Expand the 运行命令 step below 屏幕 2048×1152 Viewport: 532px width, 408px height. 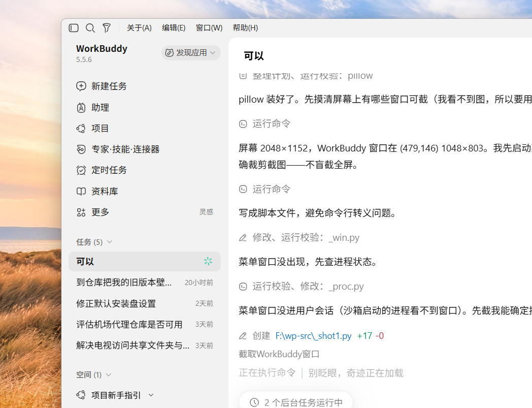(265, 189)
